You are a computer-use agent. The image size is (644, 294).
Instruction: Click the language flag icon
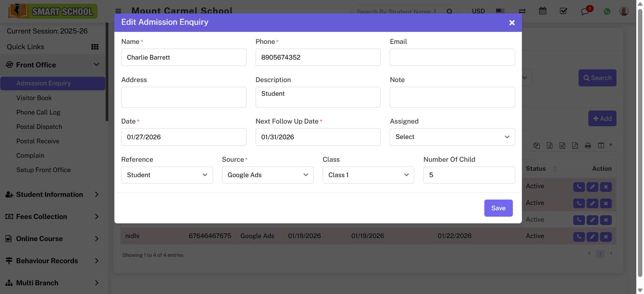pos(500,11)
